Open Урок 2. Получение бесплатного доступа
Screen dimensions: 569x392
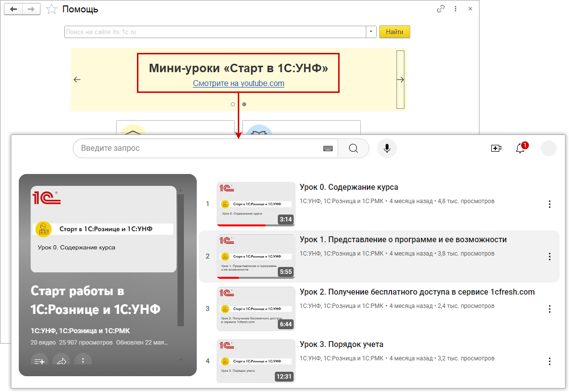coord(417,292)
